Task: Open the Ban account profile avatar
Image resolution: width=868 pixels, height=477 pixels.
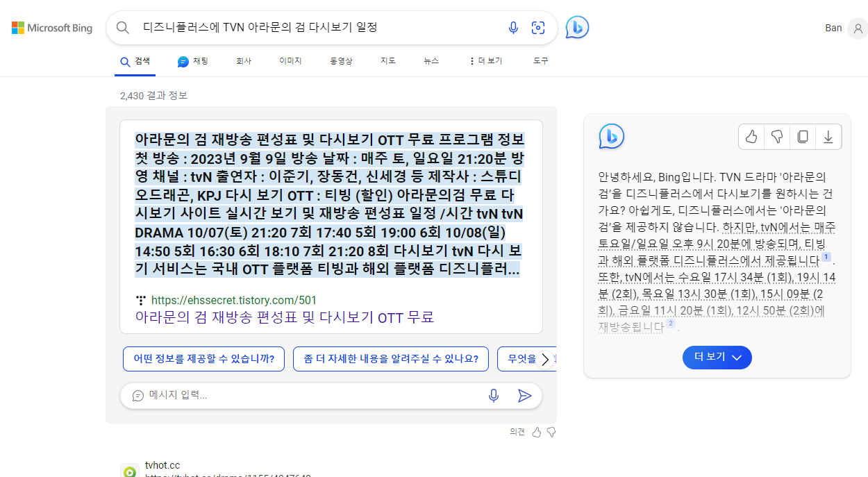Action: 858,28
